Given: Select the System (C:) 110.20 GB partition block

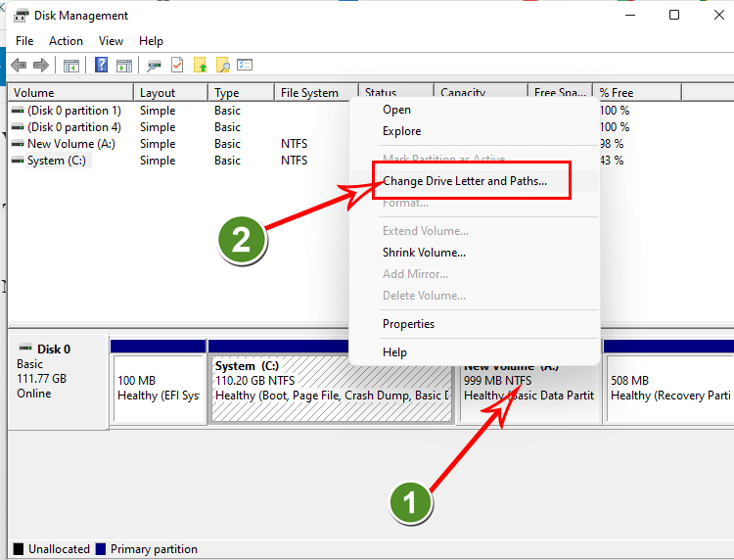Looking at the screenshot, I should point(332,390).
